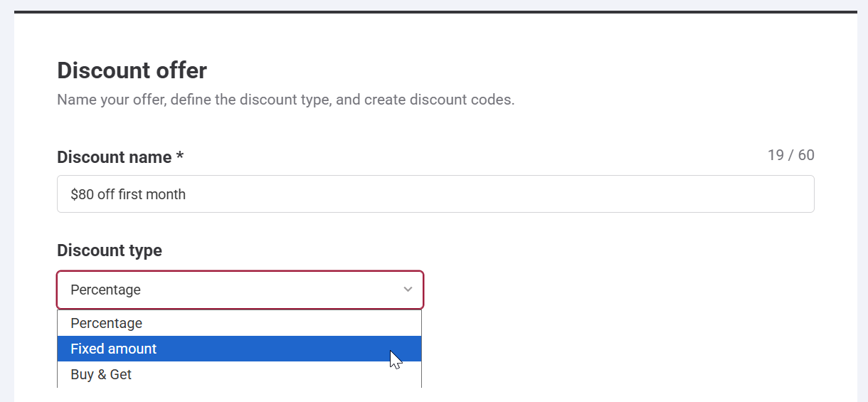Click the required asterisk beside Discount name

pyautogui.click(x=180, y=157)
